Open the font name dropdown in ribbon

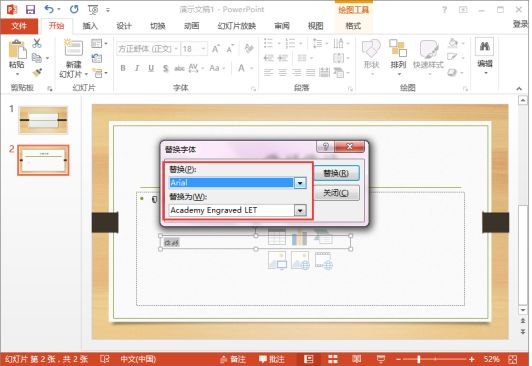tap(176, 49)
